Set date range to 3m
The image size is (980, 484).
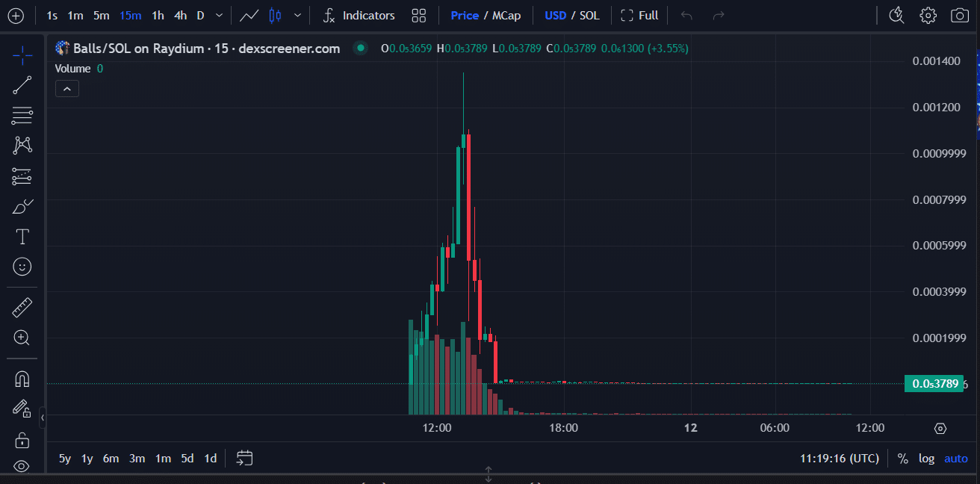click(137, 459)
